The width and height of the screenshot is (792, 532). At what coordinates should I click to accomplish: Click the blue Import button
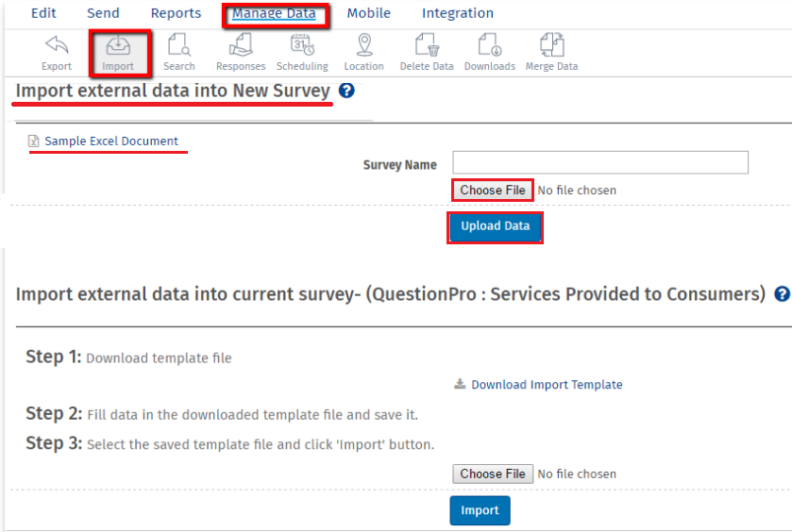tap(480, 510)
